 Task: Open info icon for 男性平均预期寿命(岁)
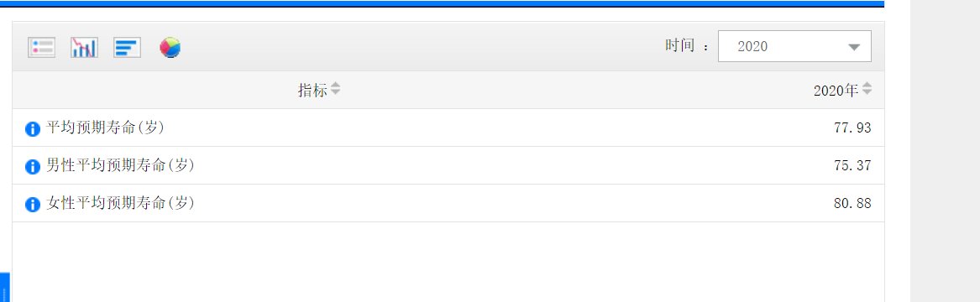pyautogui.click(x=33, y=167)
